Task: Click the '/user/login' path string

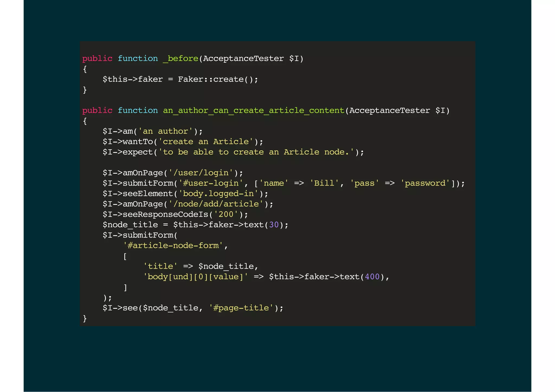Action: (201, 173)
